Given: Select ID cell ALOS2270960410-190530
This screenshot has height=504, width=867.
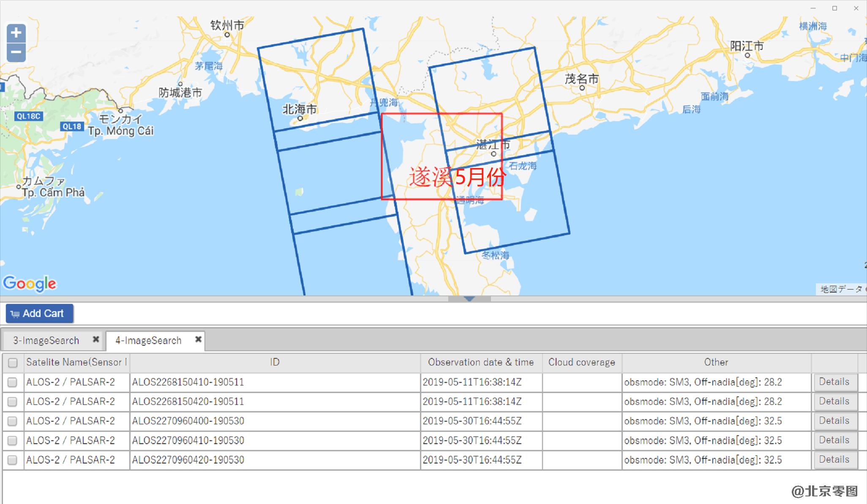Looking at the screenshot, I should 275,440.
